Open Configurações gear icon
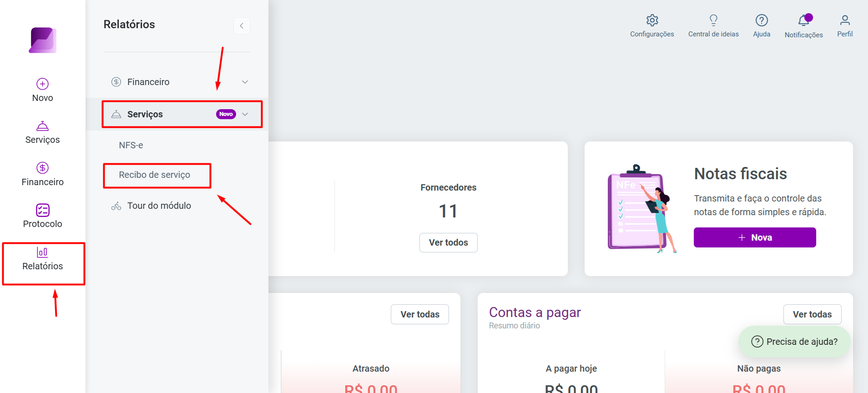 coord(652,20)
